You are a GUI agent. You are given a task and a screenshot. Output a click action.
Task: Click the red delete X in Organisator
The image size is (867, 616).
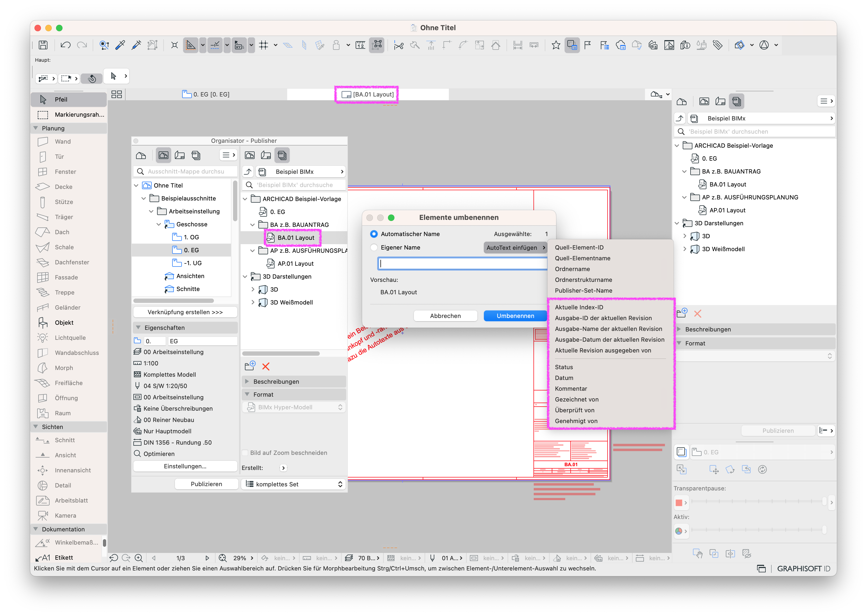pos(266,366)
